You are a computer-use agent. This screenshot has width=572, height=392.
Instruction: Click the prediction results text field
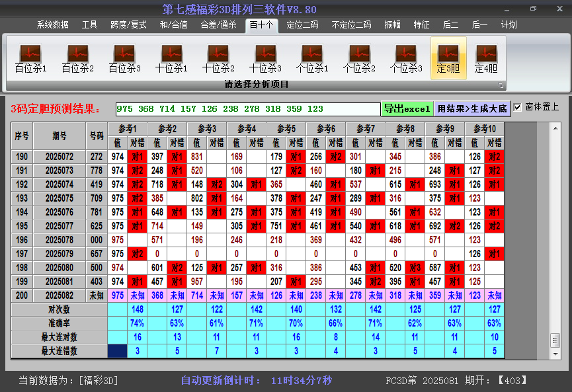(247, 109)
